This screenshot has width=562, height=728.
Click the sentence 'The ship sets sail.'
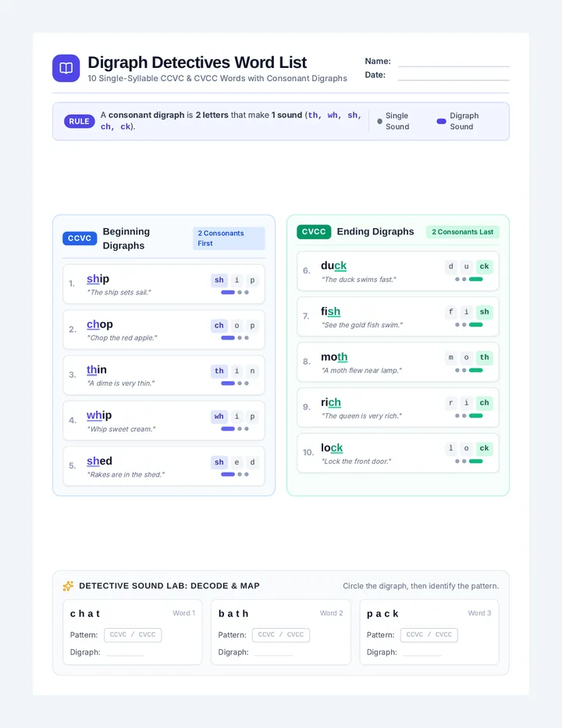point(119,292)
